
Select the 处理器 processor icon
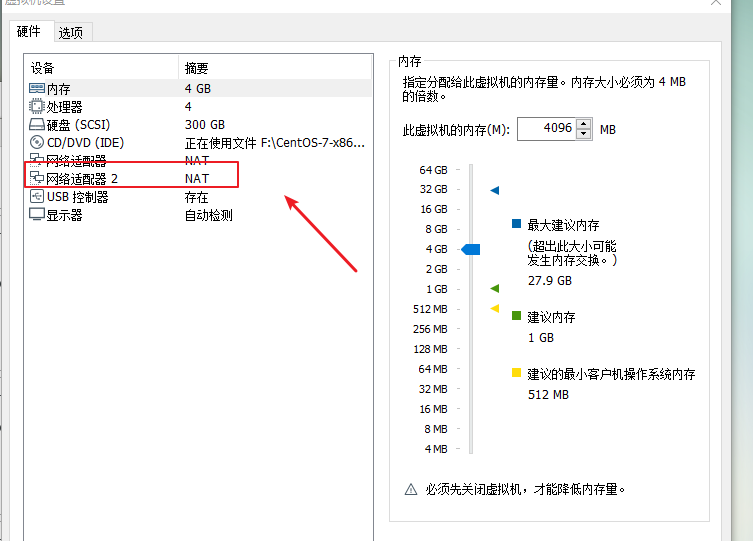36,106
